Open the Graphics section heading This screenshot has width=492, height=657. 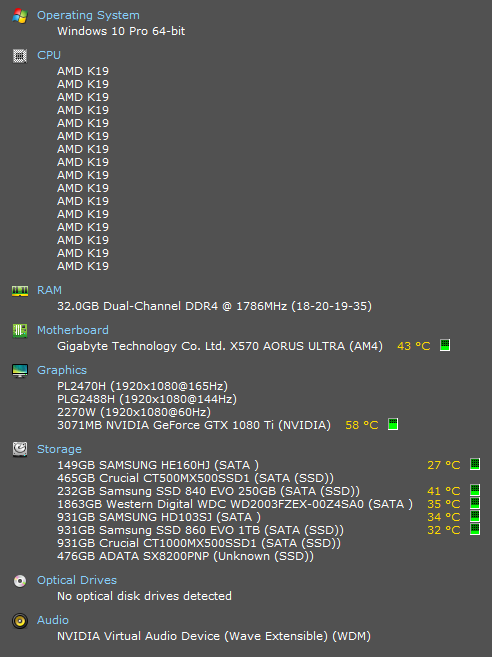click(62, 370)
